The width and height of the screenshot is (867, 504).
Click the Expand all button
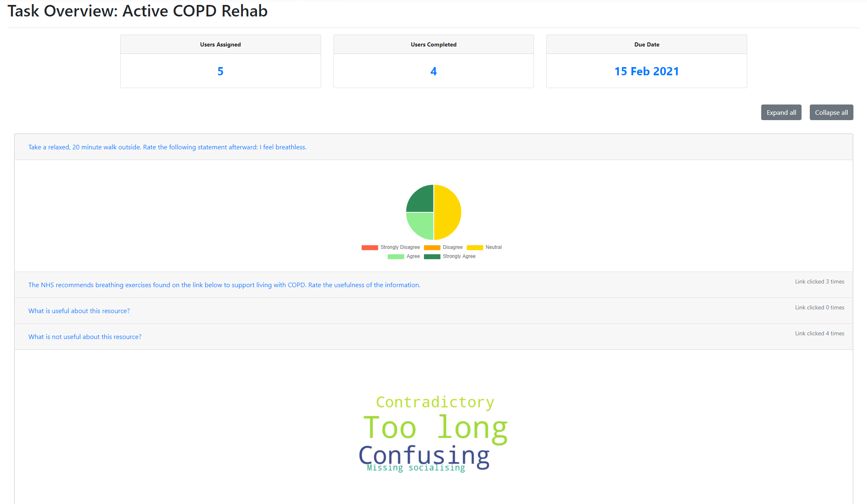[781, 112]
